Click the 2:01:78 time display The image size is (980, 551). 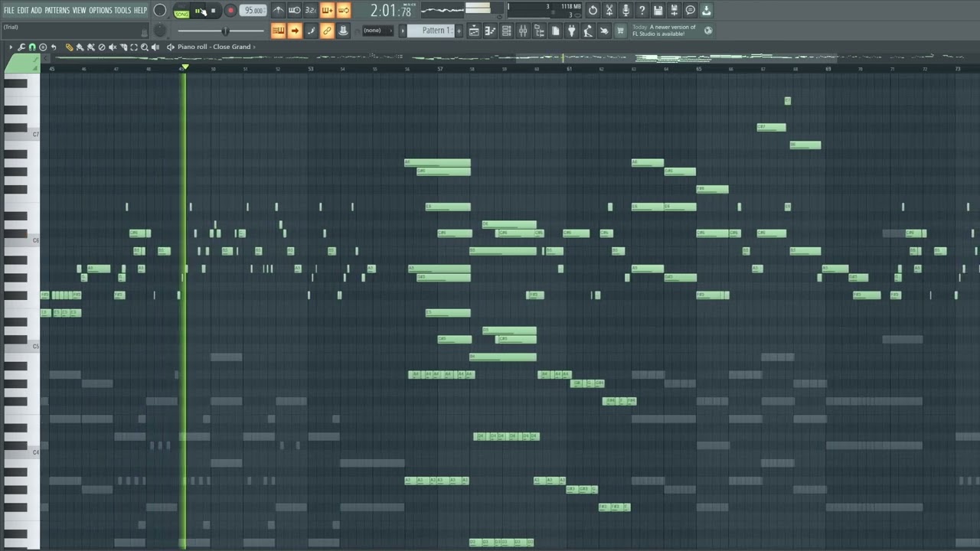pyautogui.click(x=390, y=11)
